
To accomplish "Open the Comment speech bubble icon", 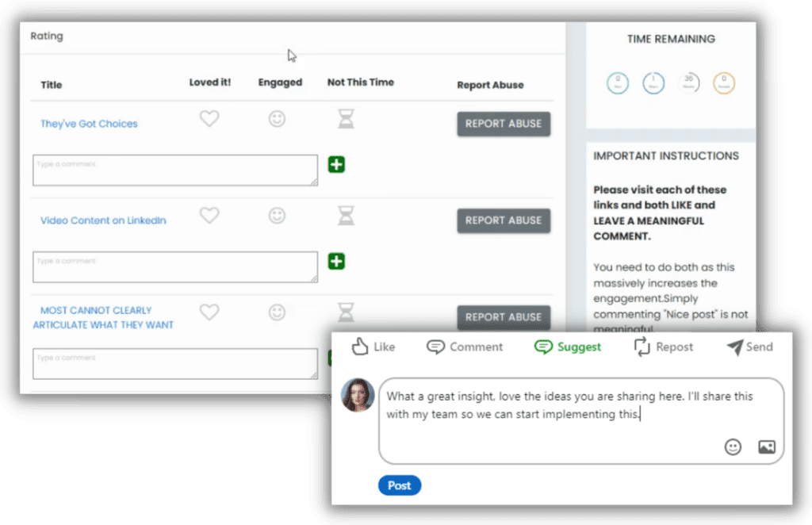I will tap(437, 347).
